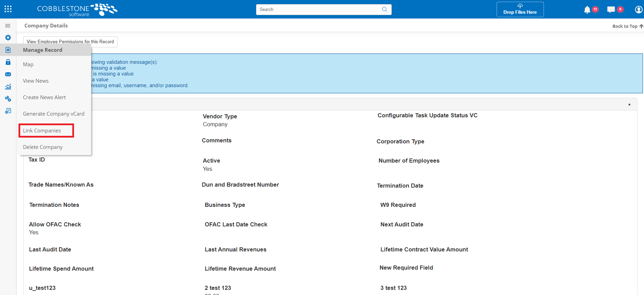The height and width of the screenshot is (295, 644).
Task: Click the Trade Names/Known As label
Action: pyautogui.click(x=61, y=185)
